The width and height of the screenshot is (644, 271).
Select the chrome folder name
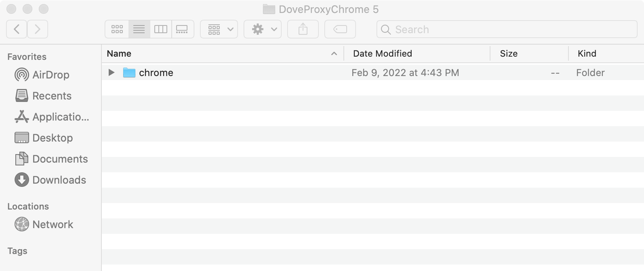tap(156, 73)
